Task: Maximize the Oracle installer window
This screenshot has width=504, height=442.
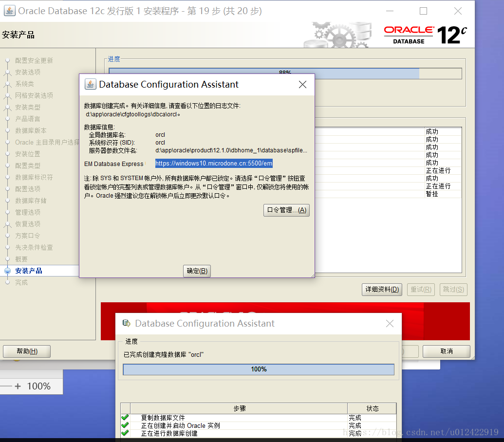Action: pos(423,11)
